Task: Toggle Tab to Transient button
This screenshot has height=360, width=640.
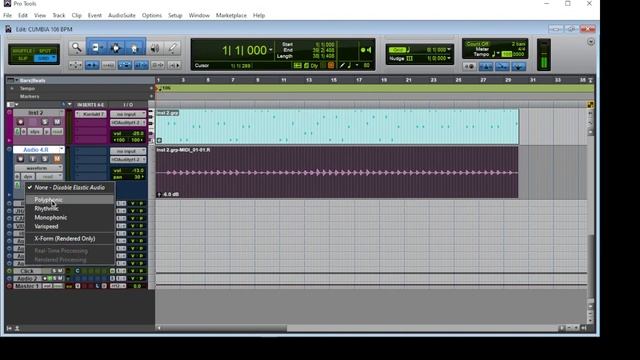Action: coord(92,65)
